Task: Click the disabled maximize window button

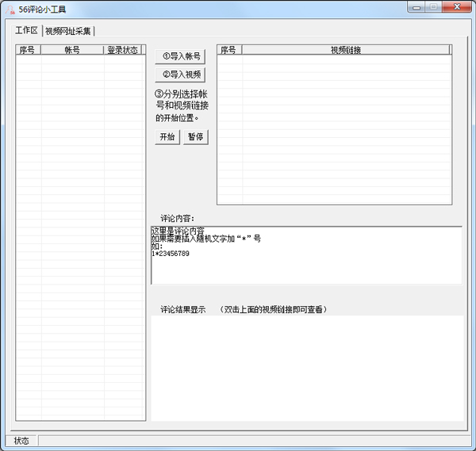Action: (434, 7)
